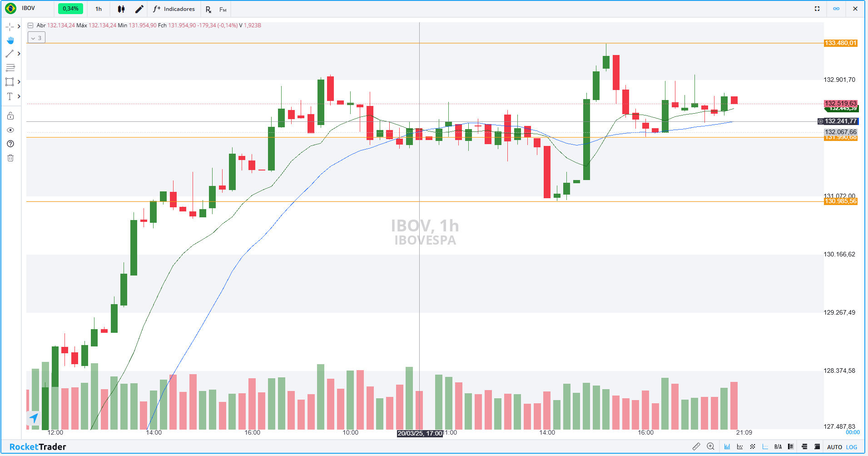Toggle drawings visibility with the eye icon
Viewport: 868px width, 456px height.
10,130
